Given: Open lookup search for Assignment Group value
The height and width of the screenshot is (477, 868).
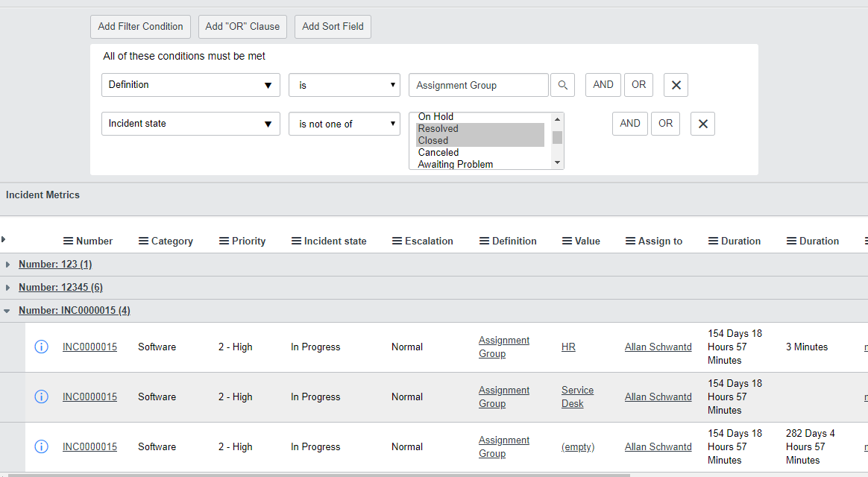Looking at the screenshot, I should (562, 85).
